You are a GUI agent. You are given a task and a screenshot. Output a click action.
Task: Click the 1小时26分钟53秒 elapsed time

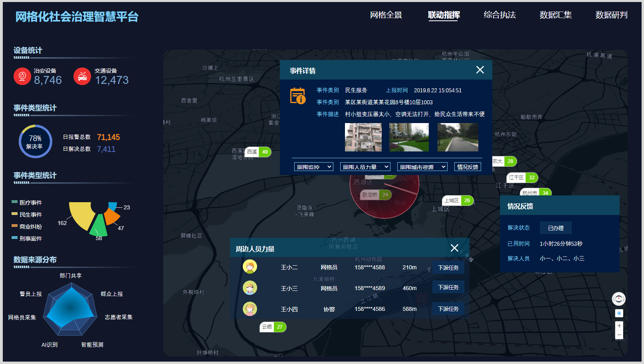[x=561, y=244]
